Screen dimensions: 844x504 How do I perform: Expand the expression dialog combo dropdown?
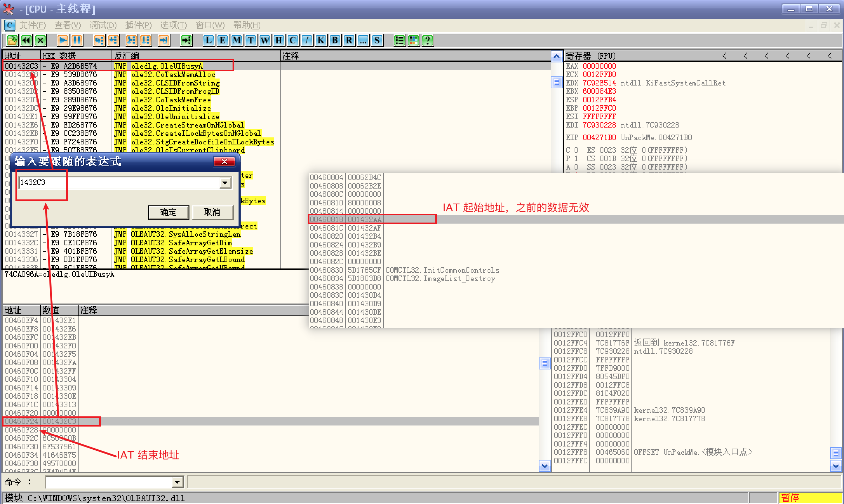tap(225, 183)
